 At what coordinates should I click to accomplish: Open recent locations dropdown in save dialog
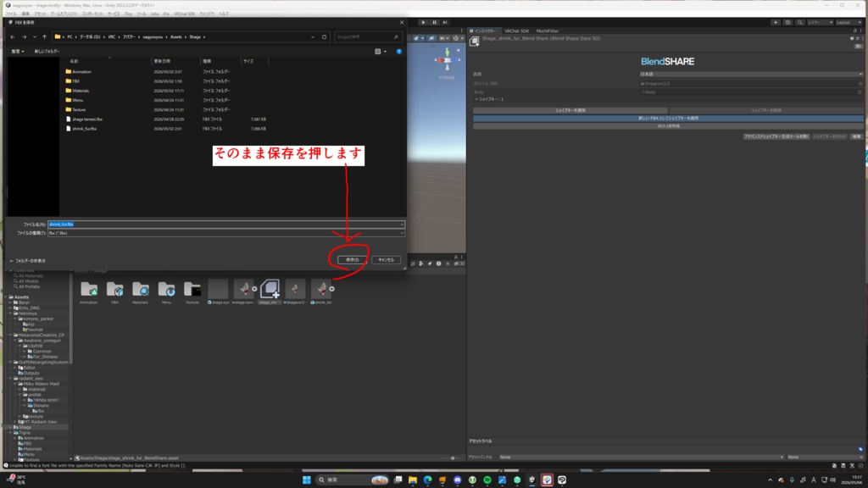pyautogui.click(x=34, y=37)
